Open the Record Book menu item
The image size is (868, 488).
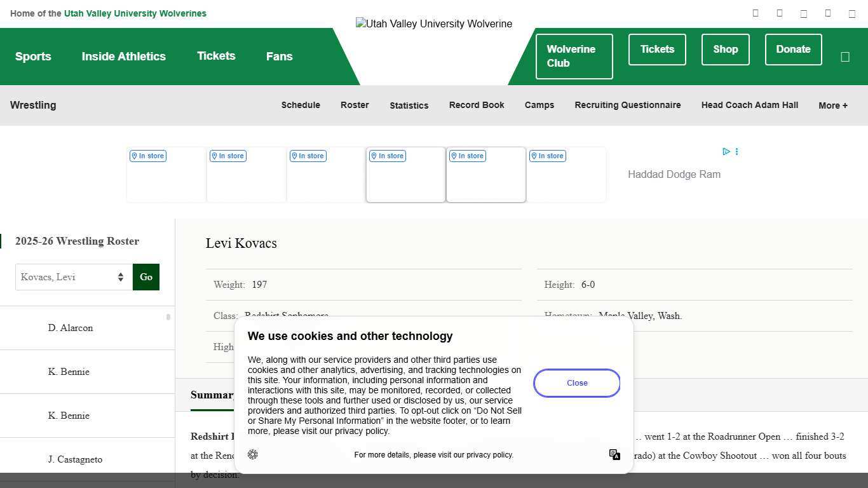(477, 105)
